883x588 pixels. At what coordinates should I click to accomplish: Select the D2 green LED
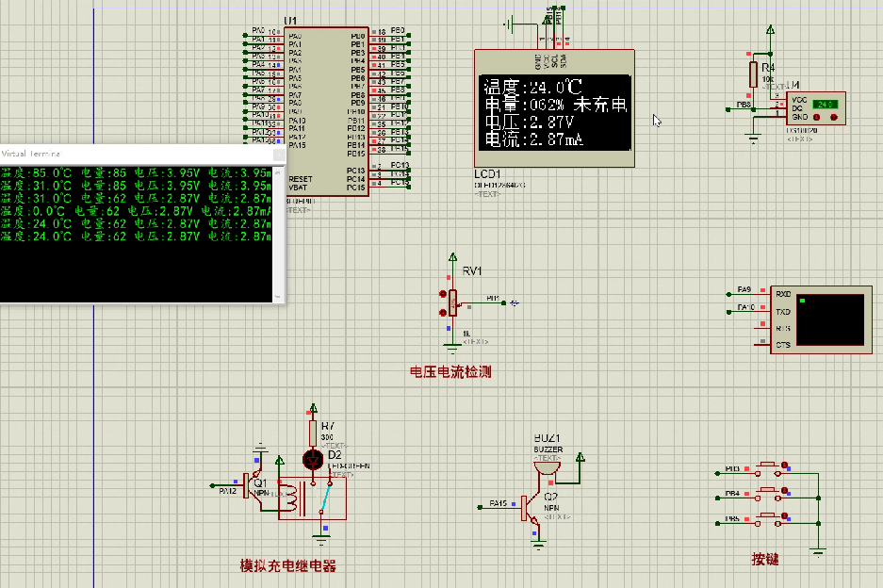coord(312,460)
